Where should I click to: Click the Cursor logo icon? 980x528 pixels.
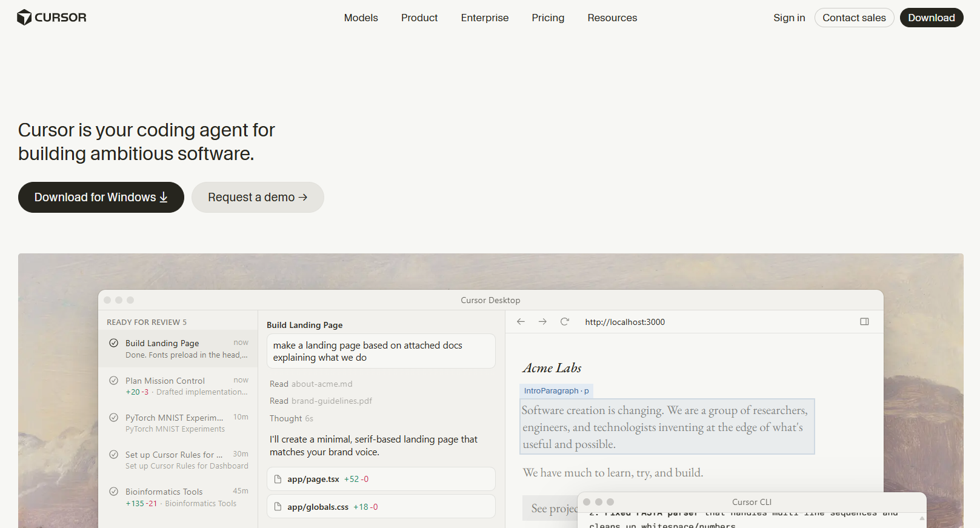[x=24, y=18]
